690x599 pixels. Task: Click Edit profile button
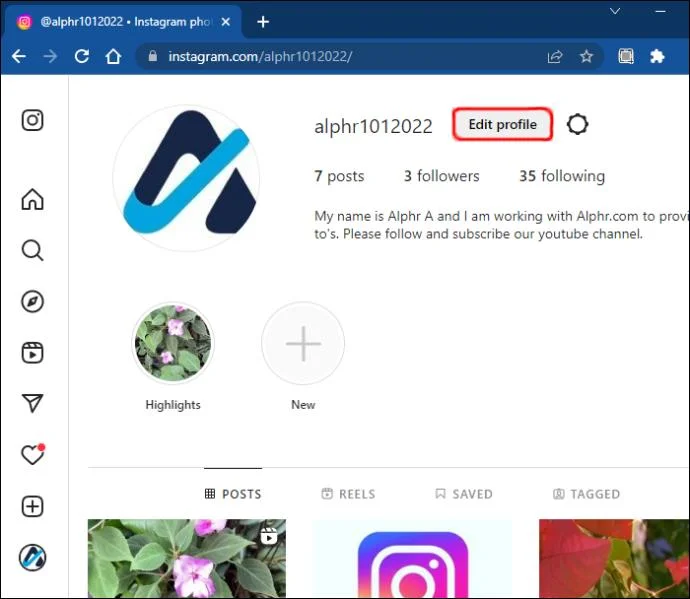pyautogui.click(x=503, y=125)
